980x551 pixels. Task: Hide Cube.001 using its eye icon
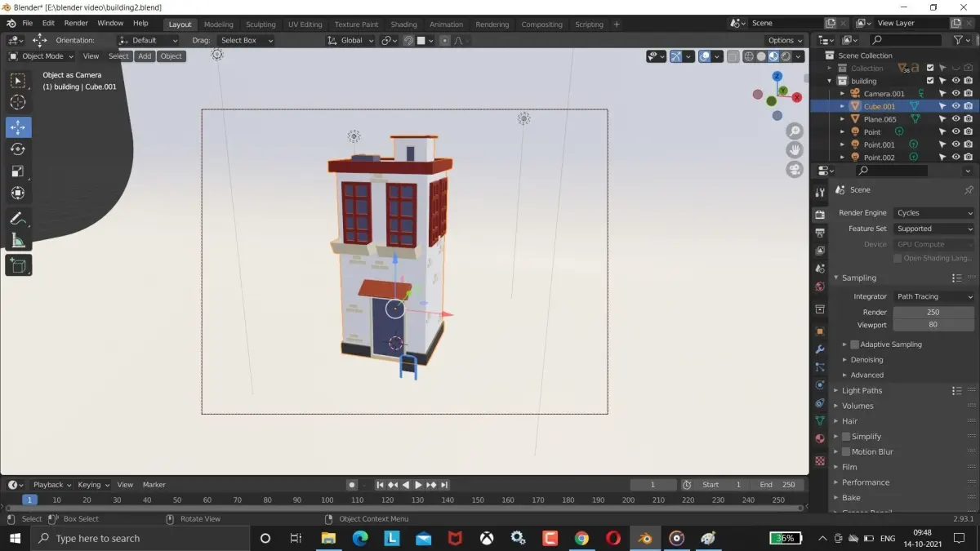[x=955, y=106]
